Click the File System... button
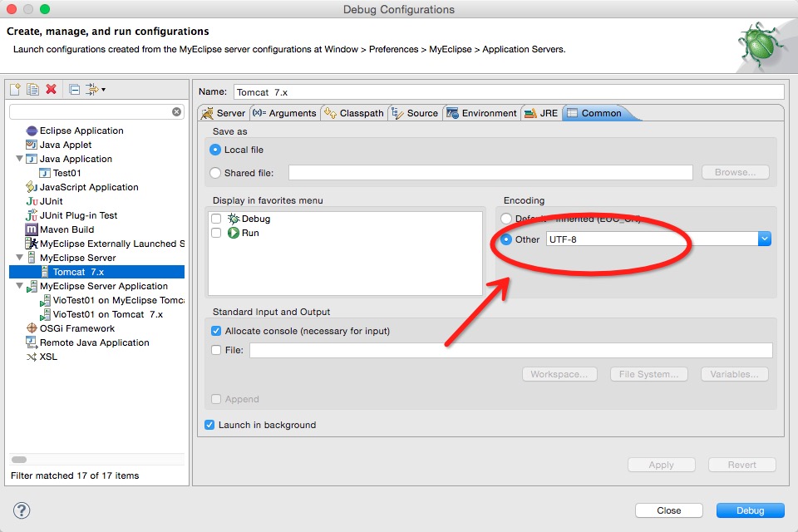The width and height of the screenshot is (798, 532). coord(649,374)
